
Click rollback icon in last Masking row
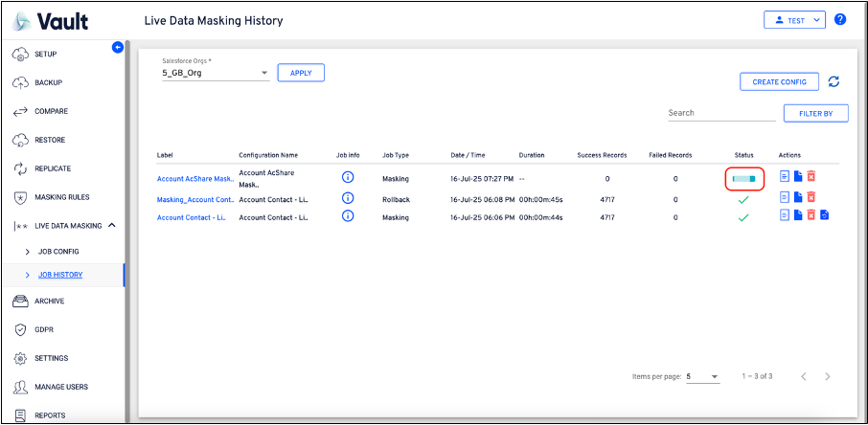pos(824,216)
